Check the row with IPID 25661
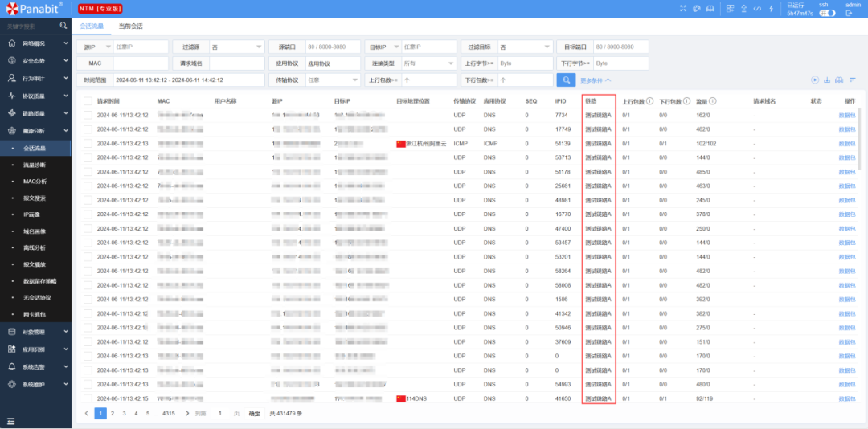The width and height of the screenshot is (868, 429). coord(88,186)
